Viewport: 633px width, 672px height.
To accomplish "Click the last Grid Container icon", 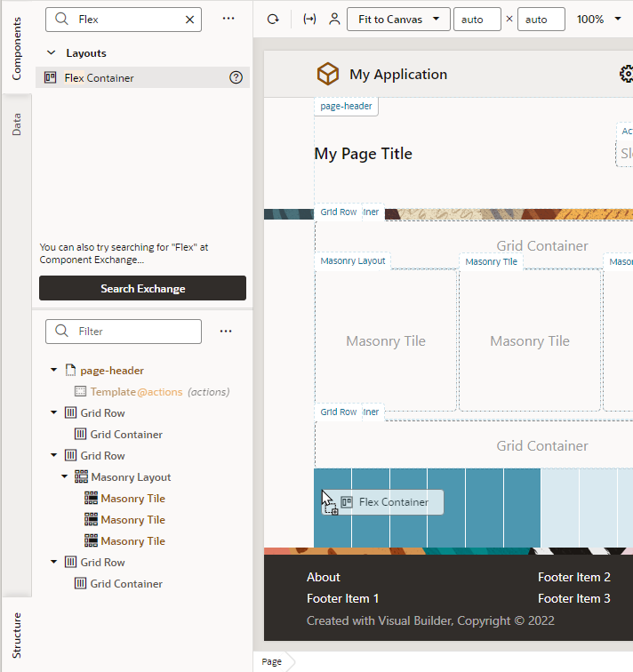I will [x=80, y=583].
